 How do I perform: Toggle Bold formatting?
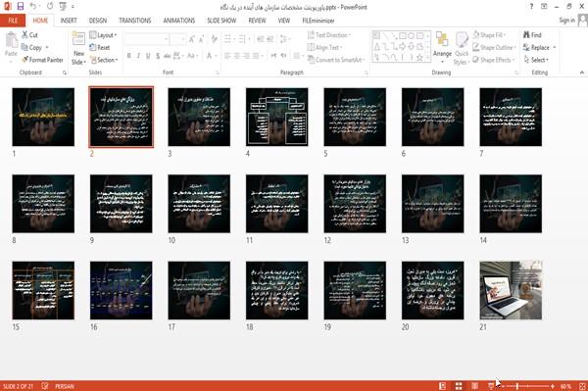(129, 56)
